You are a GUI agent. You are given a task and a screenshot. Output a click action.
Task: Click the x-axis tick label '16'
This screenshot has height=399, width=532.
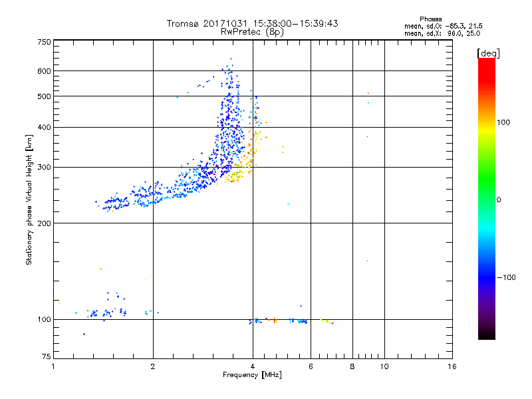pyautogui.click(x=452, y=366)
